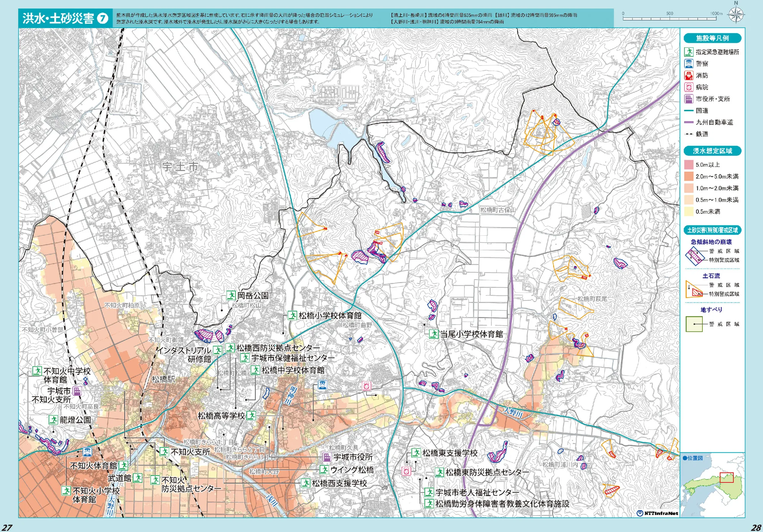Click the evacuation icon for 松橋東防災拠点センター

tap(439, 472)
